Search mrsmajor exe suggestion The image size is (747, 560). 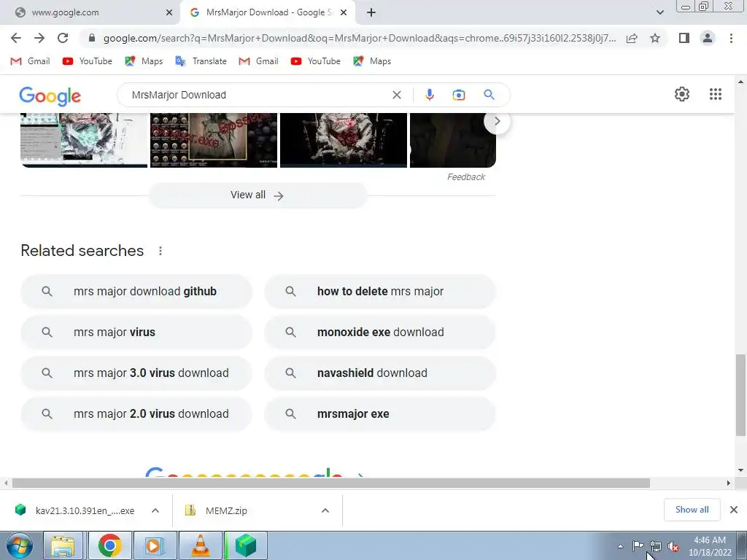(x=380, y=414)
